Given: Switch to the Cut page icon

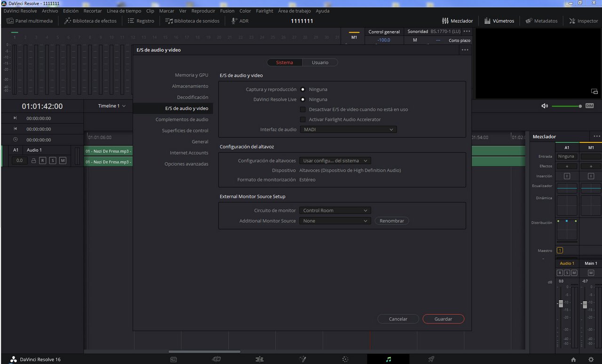Looking at the screenshot, I should pos(216,359).
